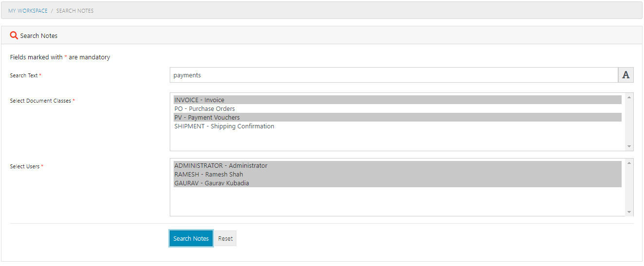Viewport: 644px width, 266px height.
Task: Open the My Workspace breadcrumb link
Action: click(28, 11)
